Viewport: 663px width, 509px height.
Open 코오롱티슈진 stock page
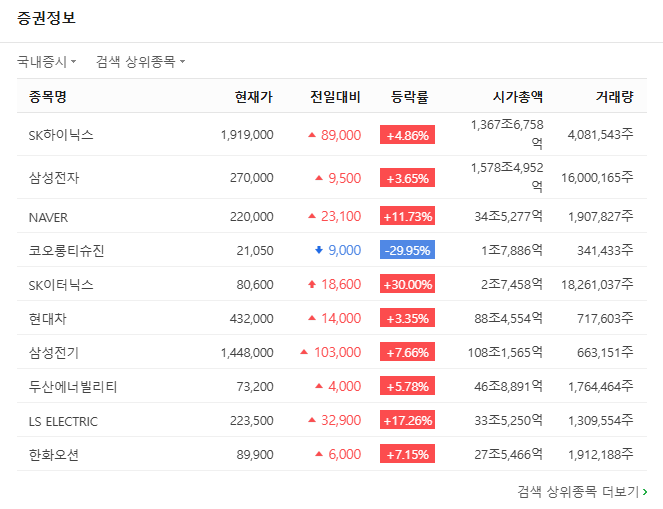tap(66, 250)
